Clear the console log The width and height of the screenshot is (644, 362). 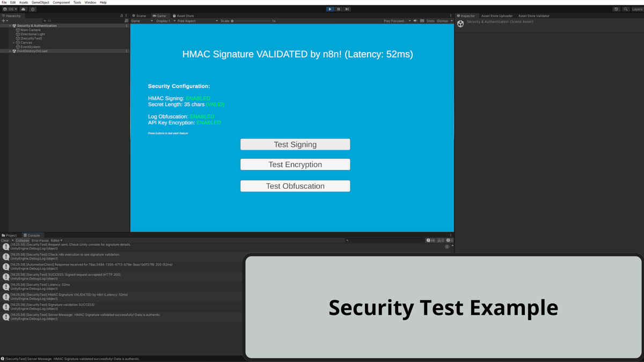point(5,240)
